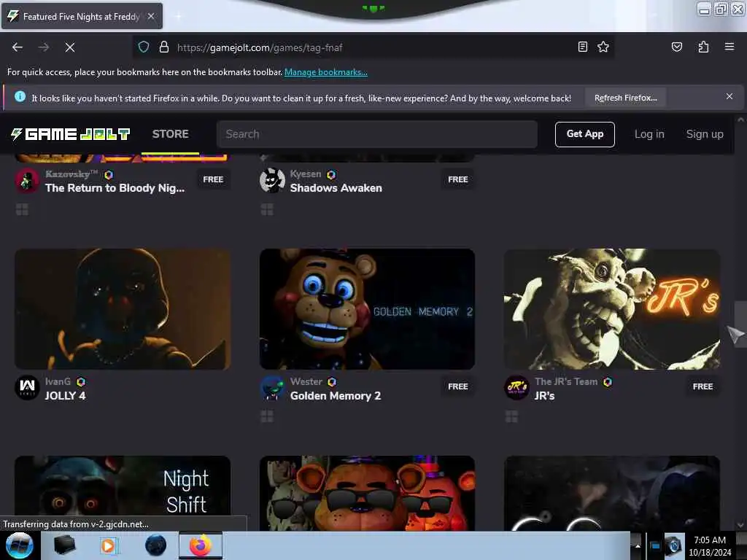The height and width of the screenshot is (560, 747).
Task: Click the Manage bookmarks link
Action: pos(326,72)
